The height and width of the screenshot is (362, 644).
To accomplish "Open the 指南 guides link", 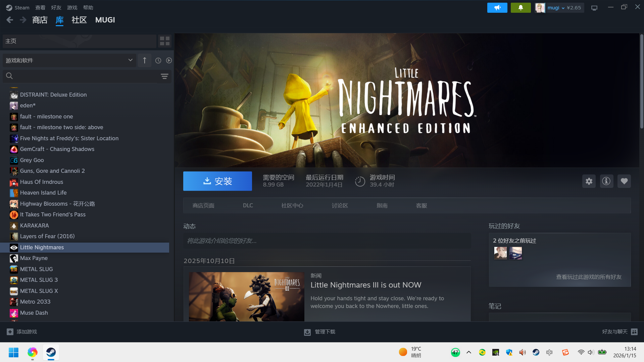I will [x=382, y=206].
